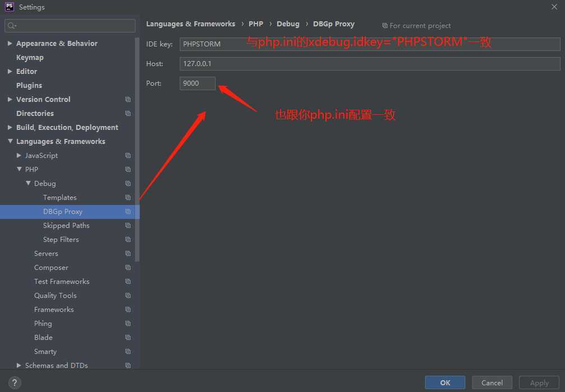Click the PhpStorm logo icon in title bar
Screen dimensions: 565x392
point(10,7)
